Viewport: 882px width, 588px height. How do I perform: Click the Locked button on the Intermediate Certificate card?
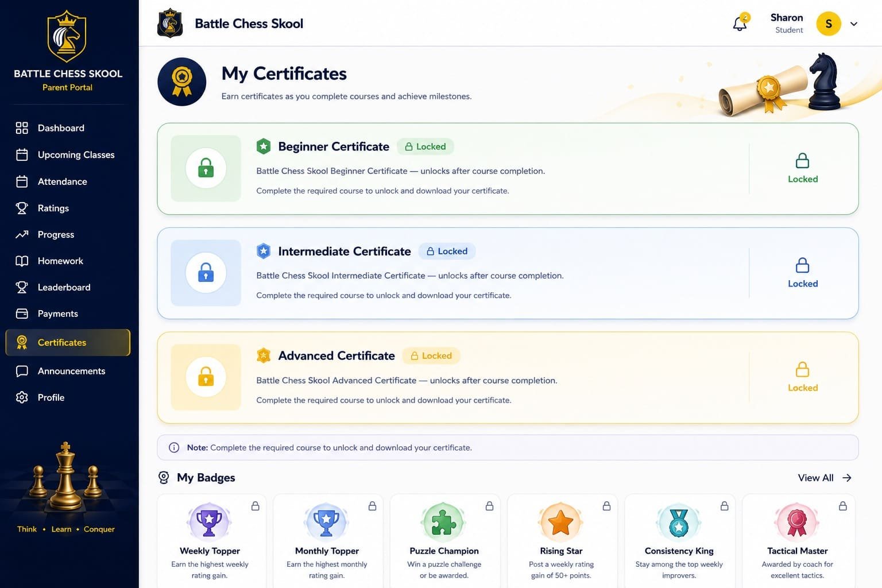pyautogui.click(x=803, y=273)
